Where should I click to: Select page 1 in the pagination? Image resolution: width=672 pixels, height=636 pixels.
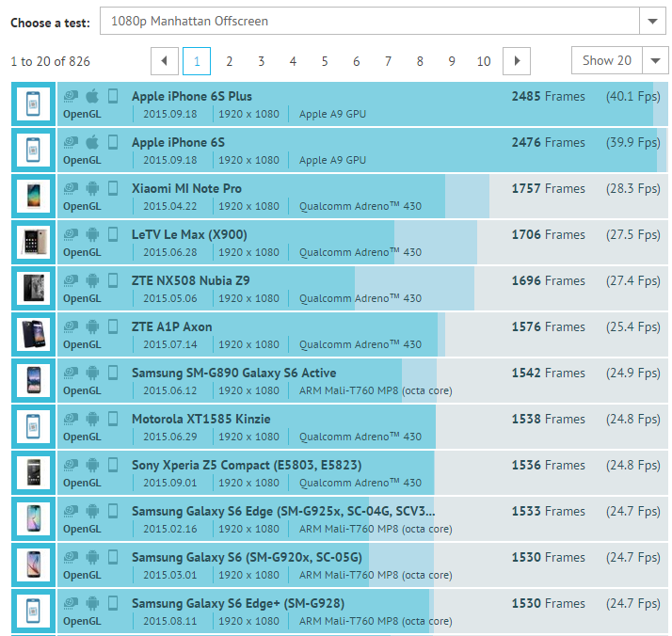pos(197,61)
